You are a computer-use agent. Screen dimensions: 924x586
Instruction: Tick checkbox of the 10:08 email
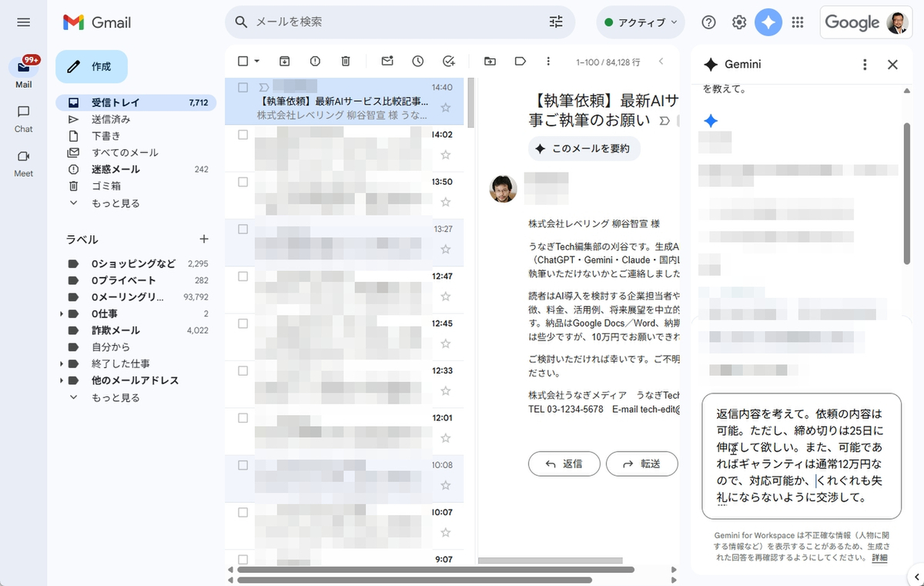pyautogui.click(x=243, y=465)
